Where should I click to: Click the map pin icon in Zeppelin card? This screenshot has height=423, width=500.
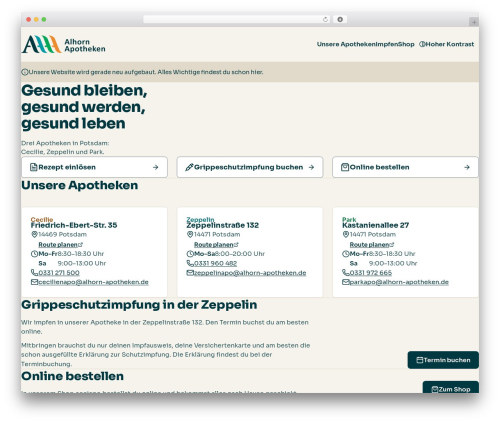click(190, 235)
